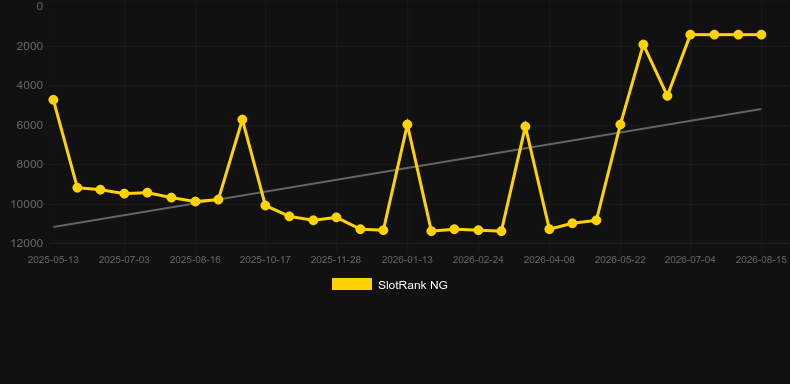Toggle the SlotRank NG legend entry
790x384 pixels.
click(389, 285)
